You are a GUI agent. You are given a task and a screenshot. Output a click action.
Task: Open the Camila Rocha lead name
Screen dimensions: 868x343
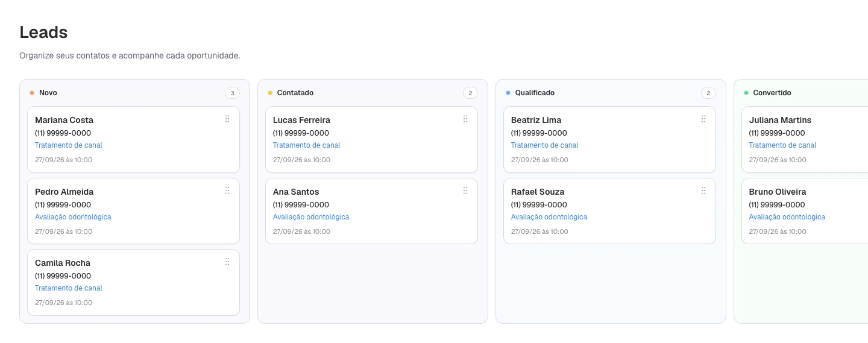pos(63,263)
